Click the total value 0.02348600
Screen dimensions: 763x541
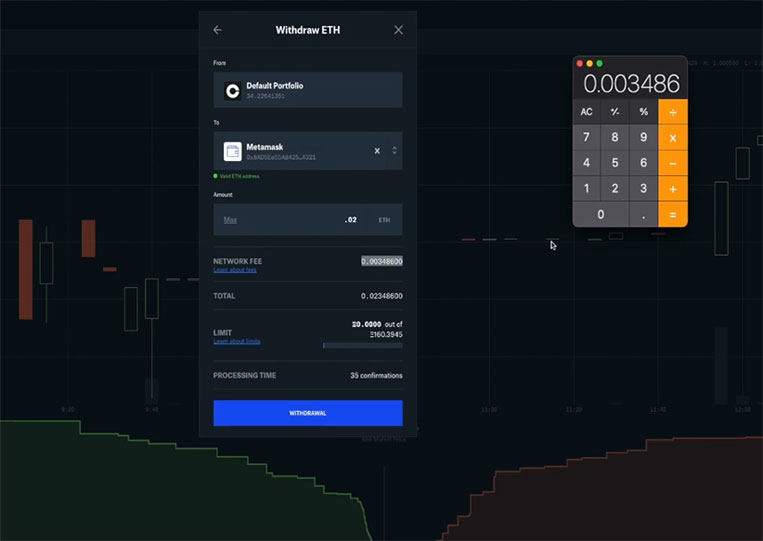[x=382, y=296]
